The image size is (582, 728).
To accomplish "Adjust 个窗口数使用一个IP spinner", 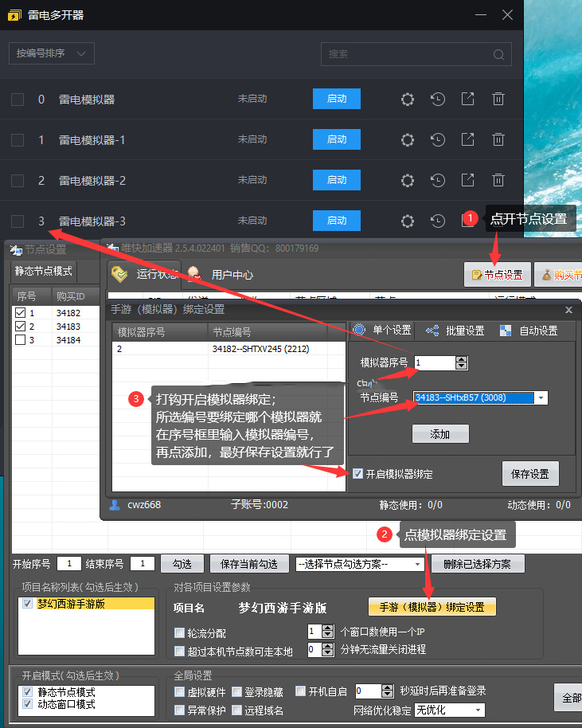I will tap(328, 632).
